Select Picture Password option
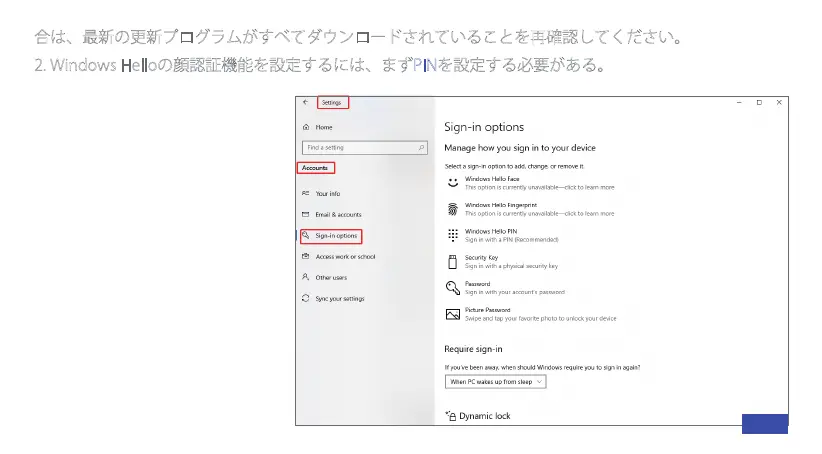 tap(531, 314)
